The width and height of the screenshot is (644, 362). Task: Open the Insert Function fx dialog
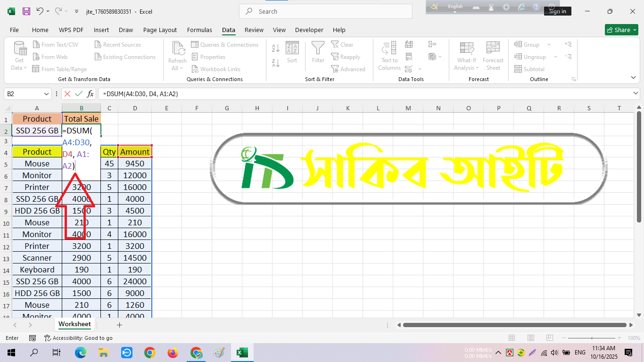click(90, 94)
